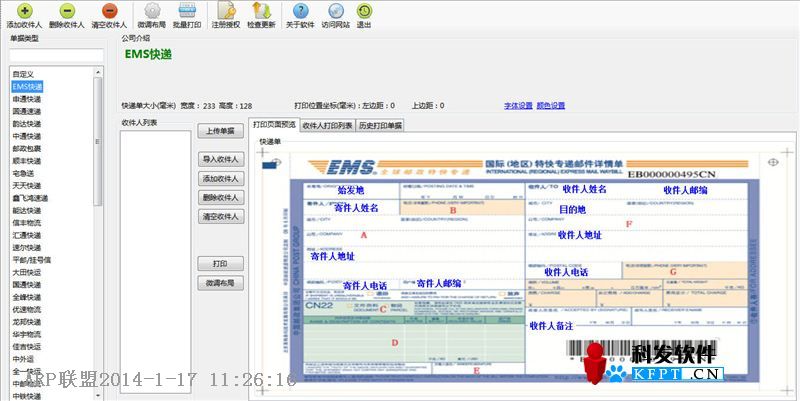This screenshot has height=401, width=800.
Task: Click the 单据类型 search input box
Action: [56, 55]
